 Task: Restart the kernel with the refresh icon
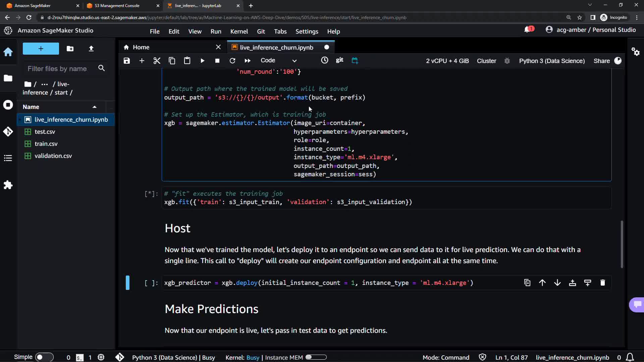[232, 61]
